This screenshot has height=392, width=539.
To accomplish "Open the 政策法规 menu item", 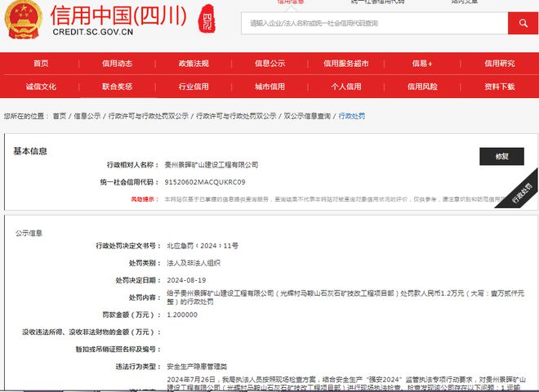I will point(194,64).
